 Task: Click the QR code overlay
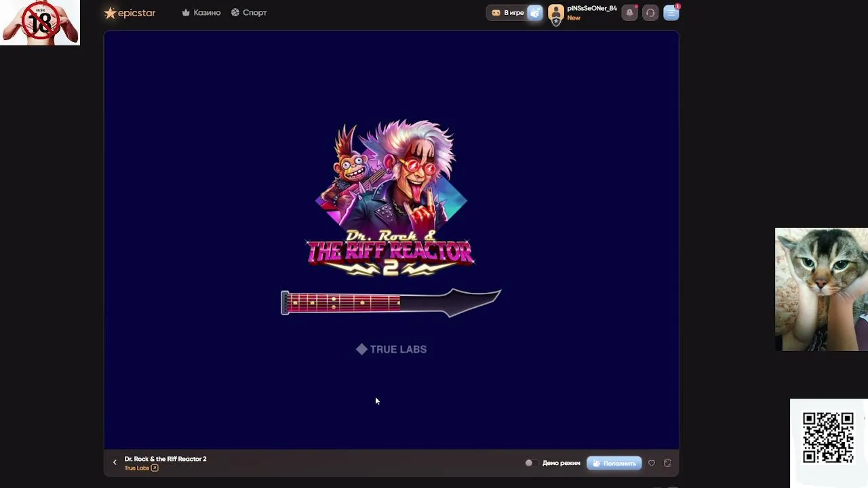pyautogui.click(x=828, y=438)
